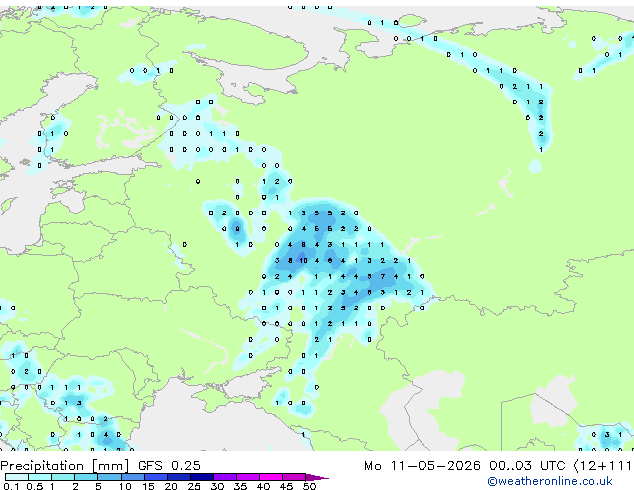This screenshot has height=490, width=634.
Task: Select the 2–5 mm legend color box
Action: tap(86, 477)
